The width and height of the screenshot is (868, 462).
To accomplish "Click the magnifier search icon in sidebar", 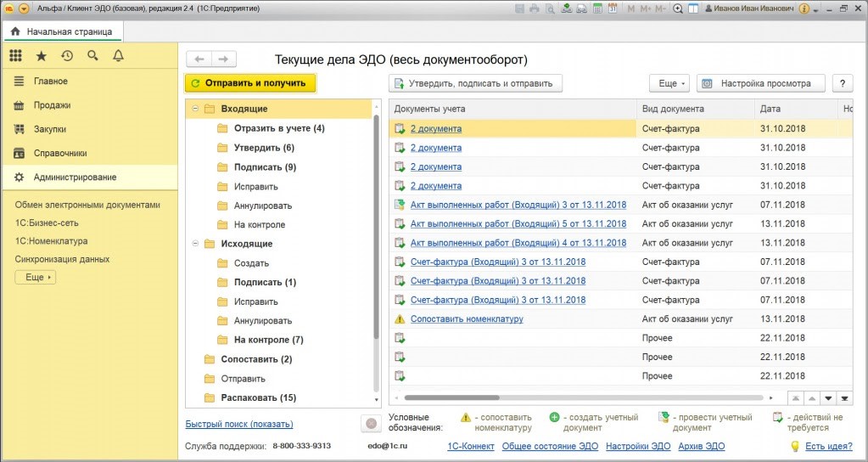I will point(92,56).
